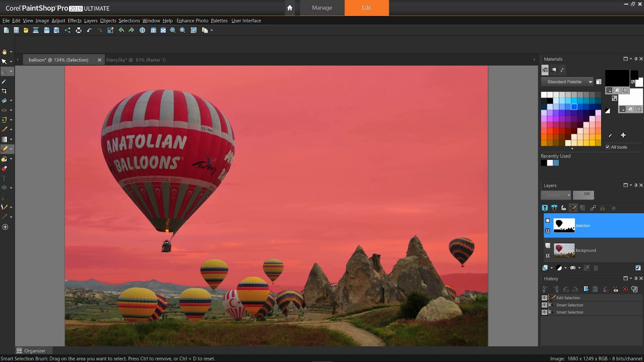Click the Resize icon in the toolbar
The width and height of the screenshot is (644, 362).
pos(110,30)
